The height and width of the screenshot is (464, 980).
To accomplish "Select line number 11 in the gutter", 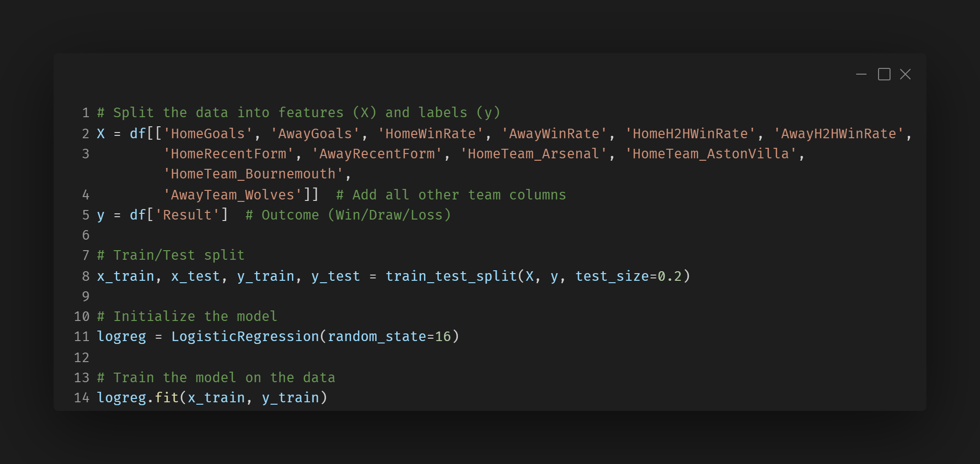I will (x=82, y=337).
